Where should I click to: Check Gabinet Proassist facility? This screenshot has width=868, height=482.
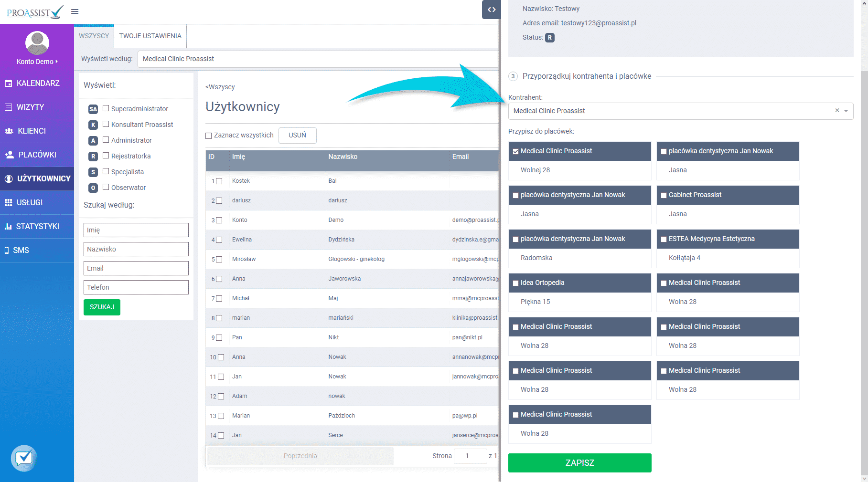pos(664,195)
